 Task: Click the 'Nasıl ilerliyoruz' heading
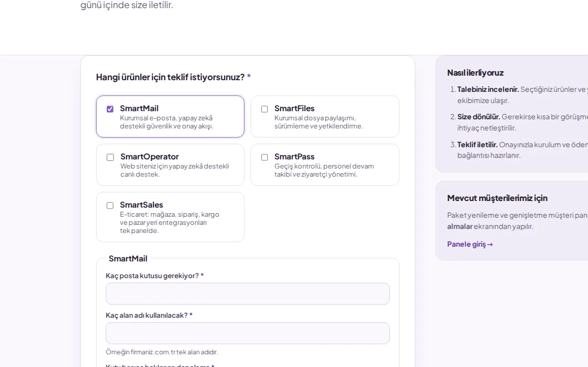(x=475, y=73)
